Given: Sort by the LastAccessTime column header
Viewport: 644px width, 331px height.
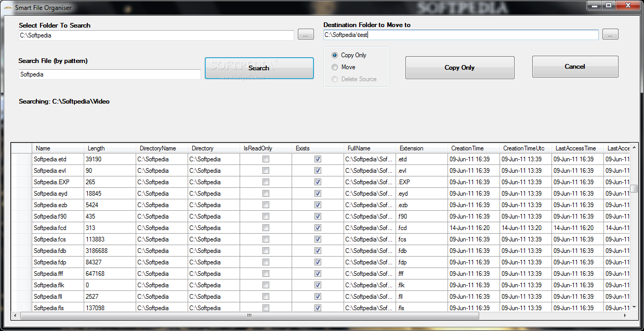Looking at the screenshot, I should coord(577,148).
